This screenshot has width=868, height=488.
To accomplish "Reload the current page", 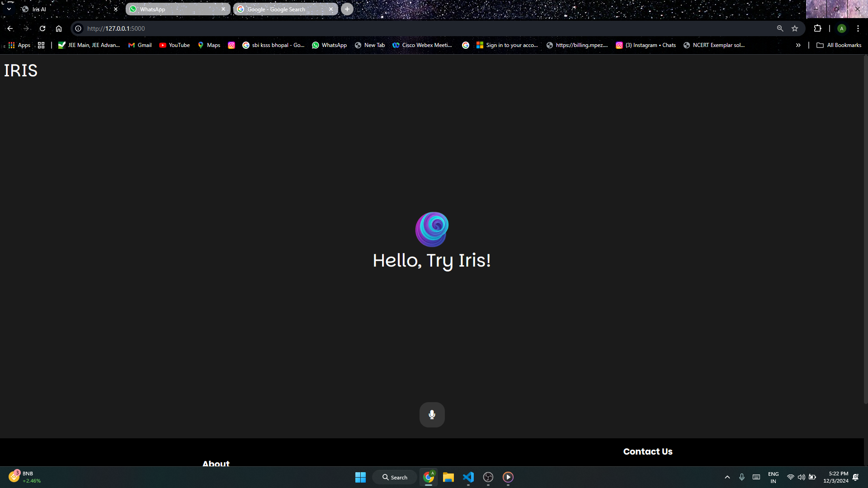I will tap(42, 28).
